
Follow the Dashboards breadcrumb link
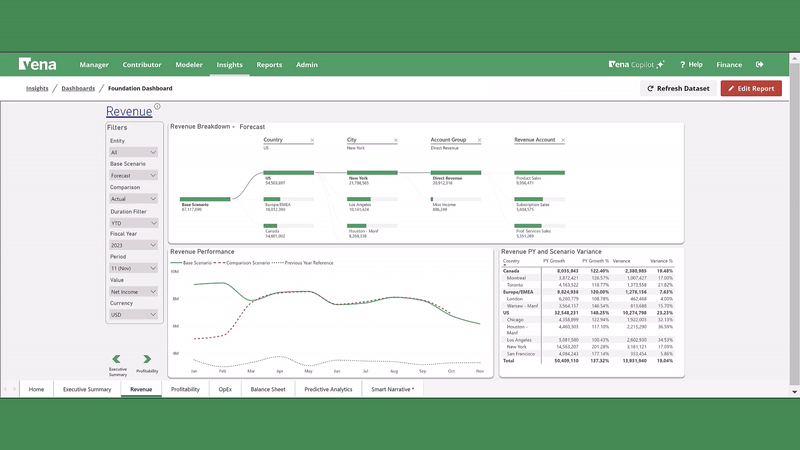point(78,88)
